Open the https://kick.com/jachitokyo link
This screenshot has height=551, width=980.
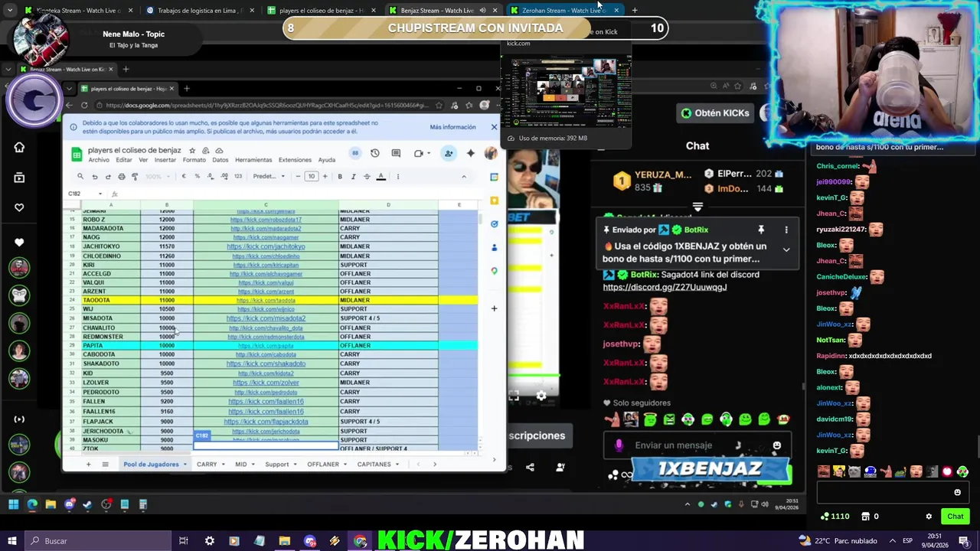coord(266,246)
